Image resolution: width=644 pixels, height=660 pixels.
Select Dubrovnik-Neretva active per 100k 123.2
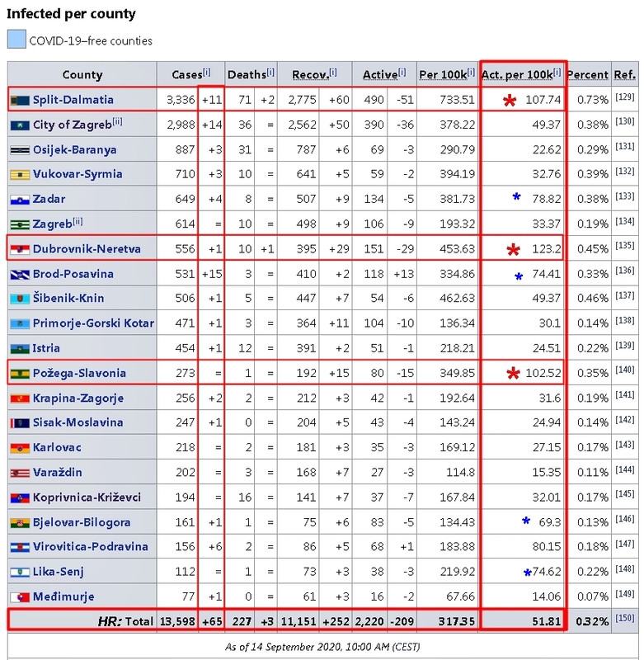coord(547,249)
